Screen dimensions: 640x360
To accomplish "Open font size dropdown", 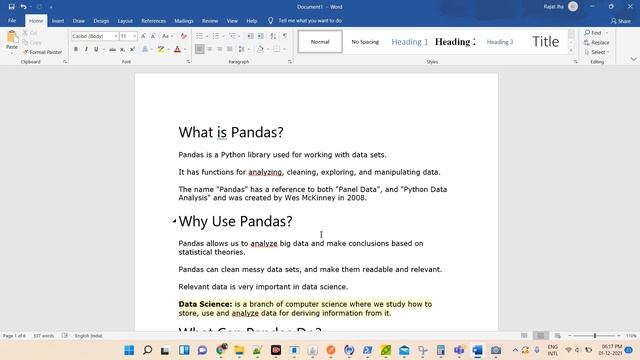I will click(x=134, y=36).
